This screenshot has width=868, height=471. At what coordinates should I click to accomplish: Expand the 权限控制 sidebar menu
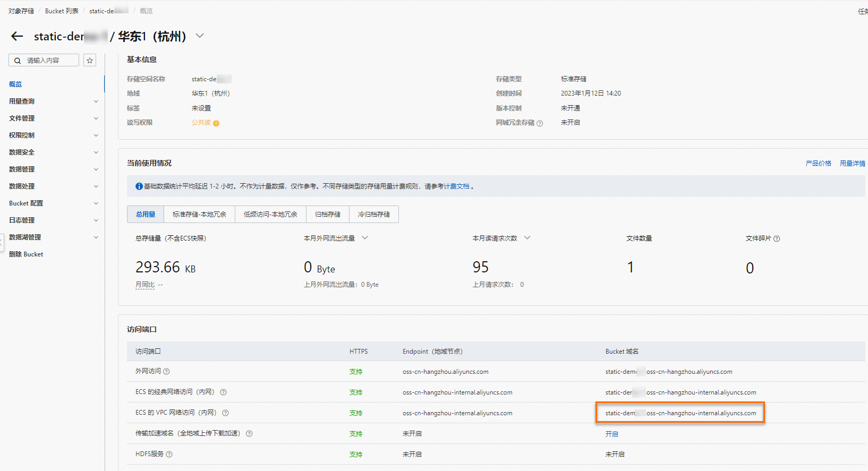(x=96, y=135)
